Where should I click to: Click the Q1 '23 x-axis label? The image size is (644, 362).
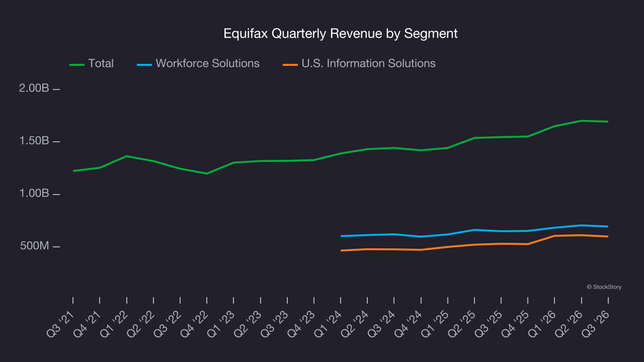click(x=222, y=323)
